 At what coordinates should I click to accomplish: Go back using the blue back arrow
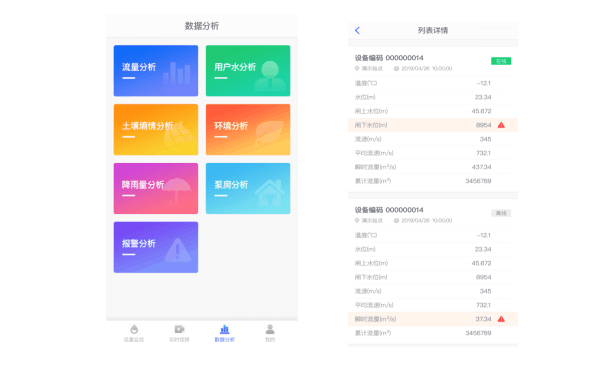pos(357,31)
